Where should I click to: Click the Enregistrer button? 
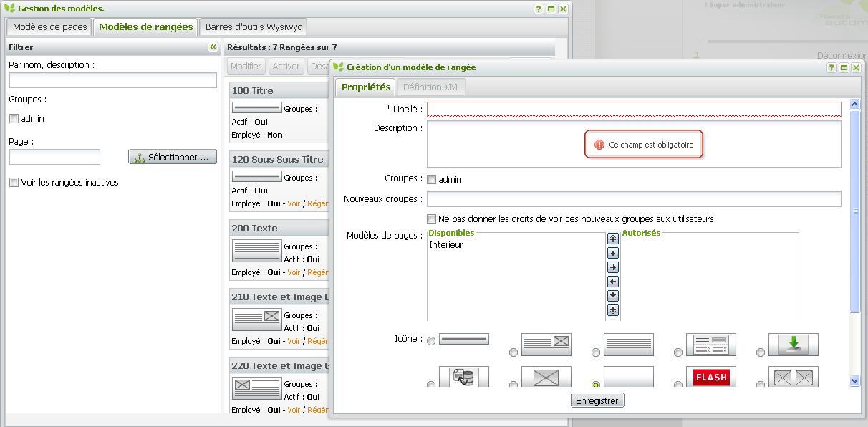coord(597,400)
